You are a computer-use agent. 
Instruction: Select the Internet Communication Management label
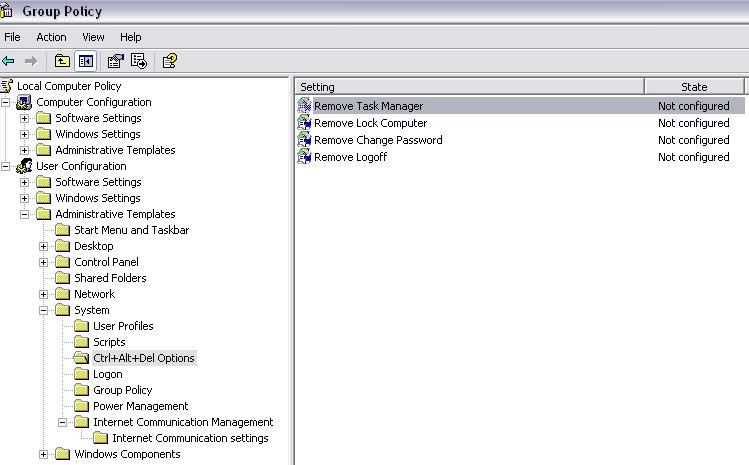tap(183, 422)
